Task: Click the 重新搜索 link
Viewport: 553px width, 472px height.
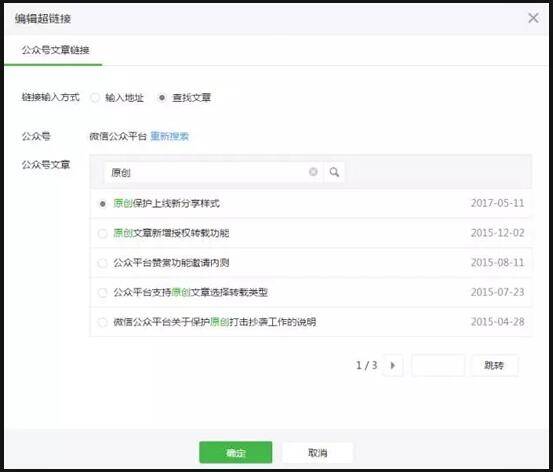Action: pos(169,136)
